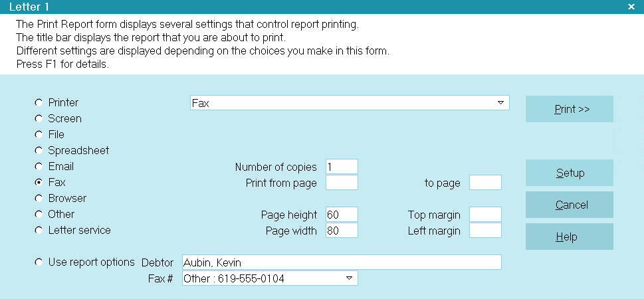
Task: Expand the Fax # number dropdown
Action: (x=349, y=278)
